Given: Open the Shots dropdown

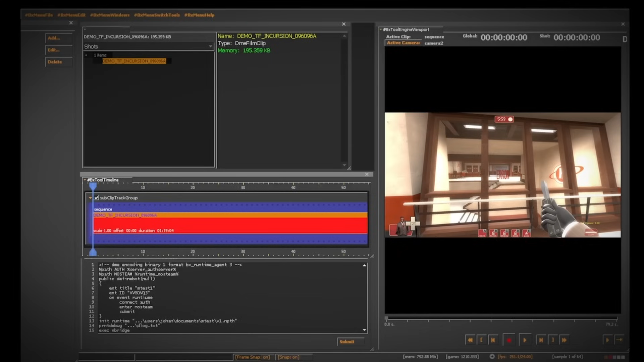Looking at the screenshot, I should [210, 46].
